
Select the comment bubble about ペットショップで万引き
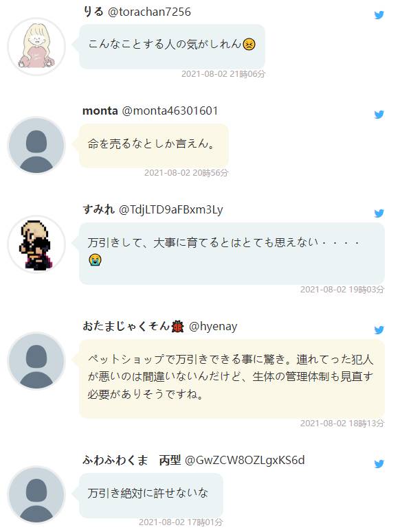(x=232, y=379)
